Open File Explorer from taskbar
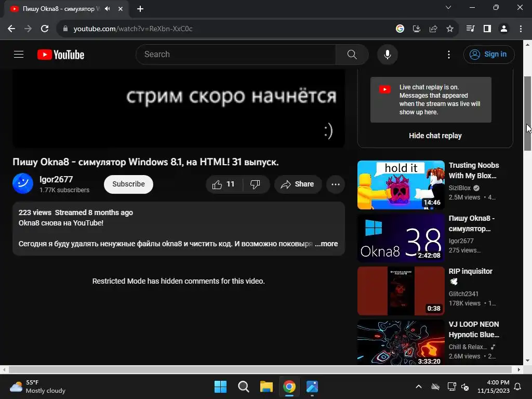The image size is (532, 399). coord(267,387)
